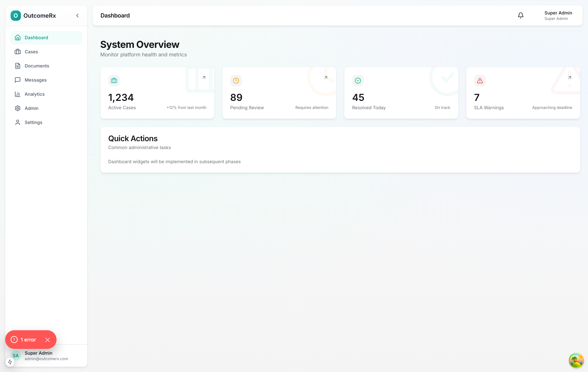Expand the Pending Review card via its arrow
Viewport: 588px width, 372px height.
325,77
